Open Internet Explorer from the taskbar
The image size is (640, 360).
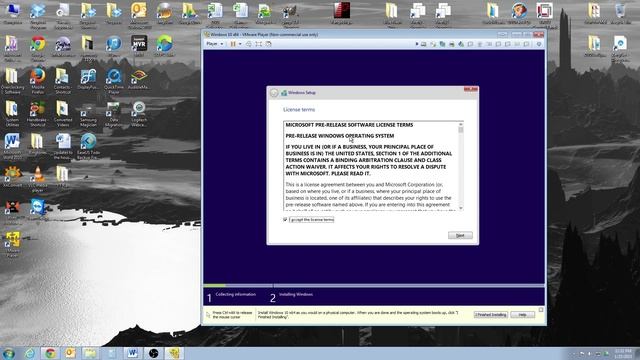[x=30, y=353]
